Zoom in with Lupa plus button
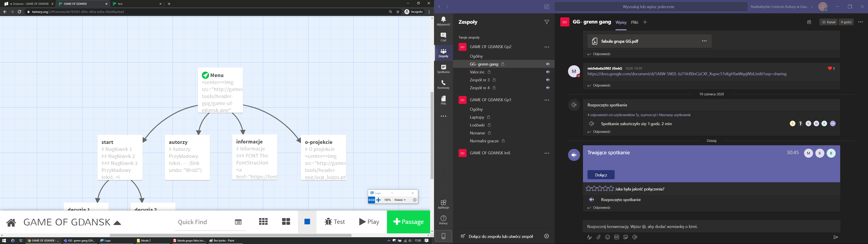Screen dimensions: 868x244 (378, 200)
